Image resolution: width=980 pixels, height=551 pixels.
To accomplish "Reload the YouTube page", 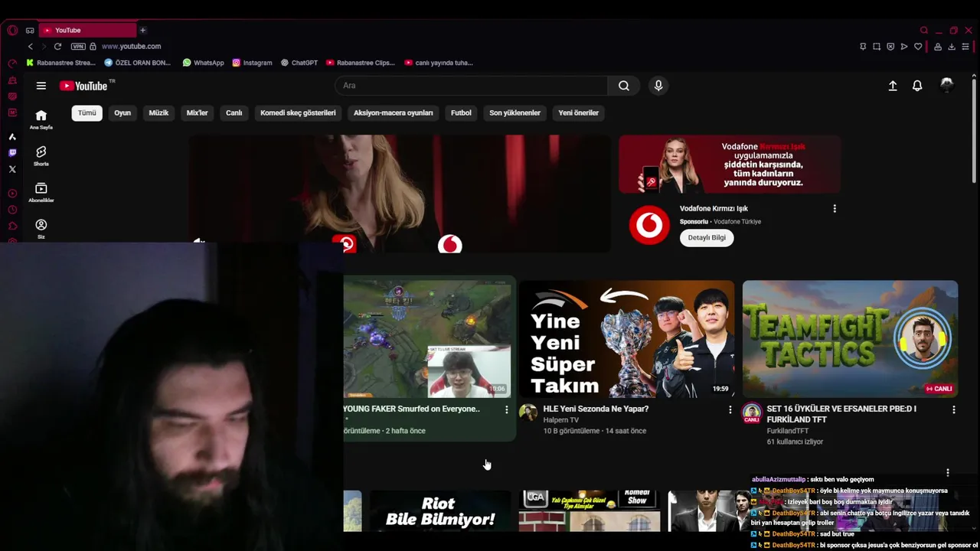I will click(x=57, y=47).
